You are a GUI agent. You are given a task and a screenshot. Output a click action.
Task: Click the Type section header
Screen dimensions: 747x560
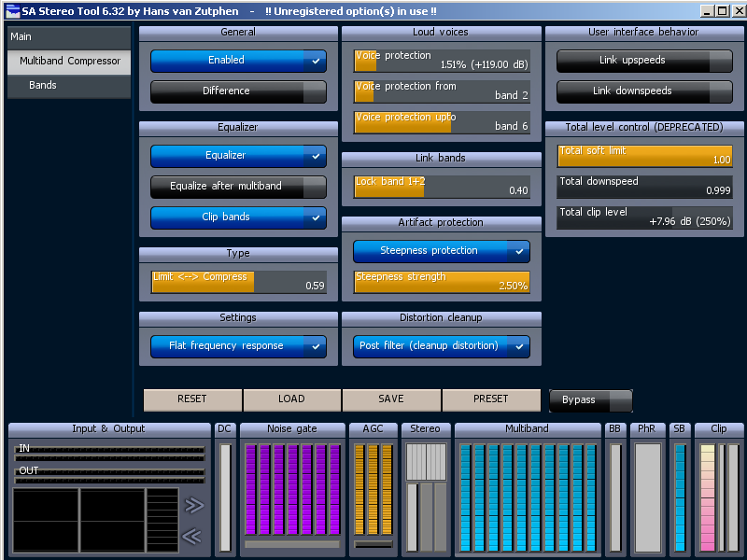click(x=238, y=254)
